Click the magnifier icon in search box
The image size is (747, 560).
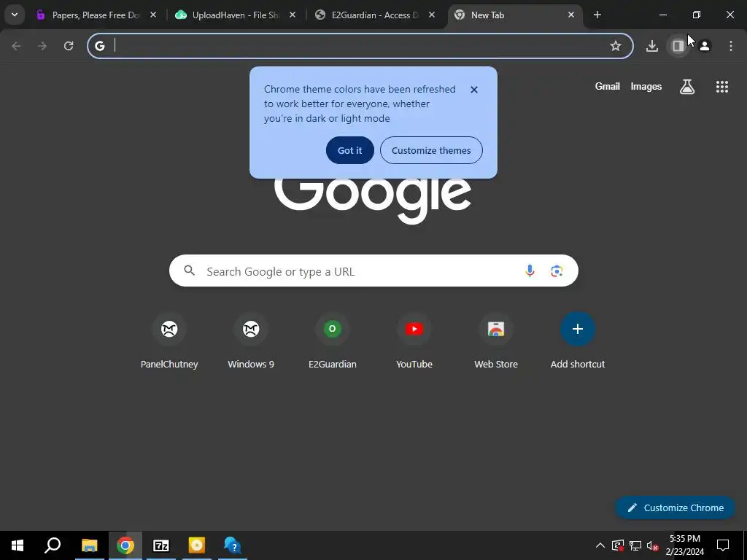189,271
